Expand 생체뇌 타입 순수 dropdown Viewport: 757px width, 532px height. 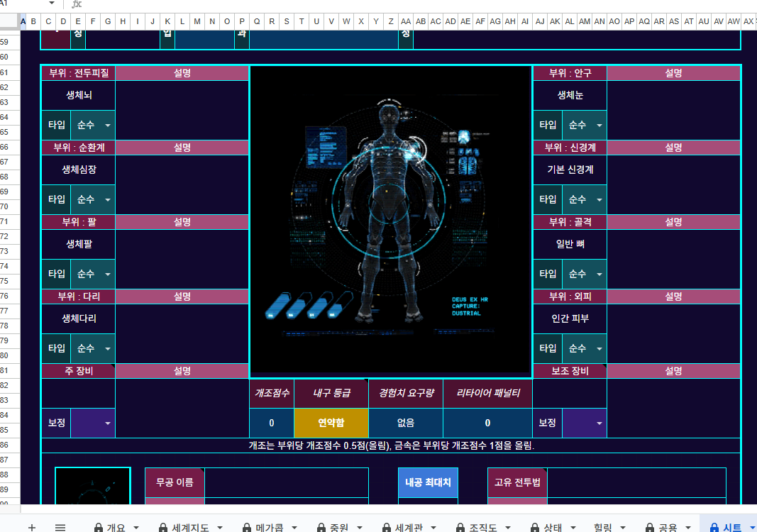(107, 126)
